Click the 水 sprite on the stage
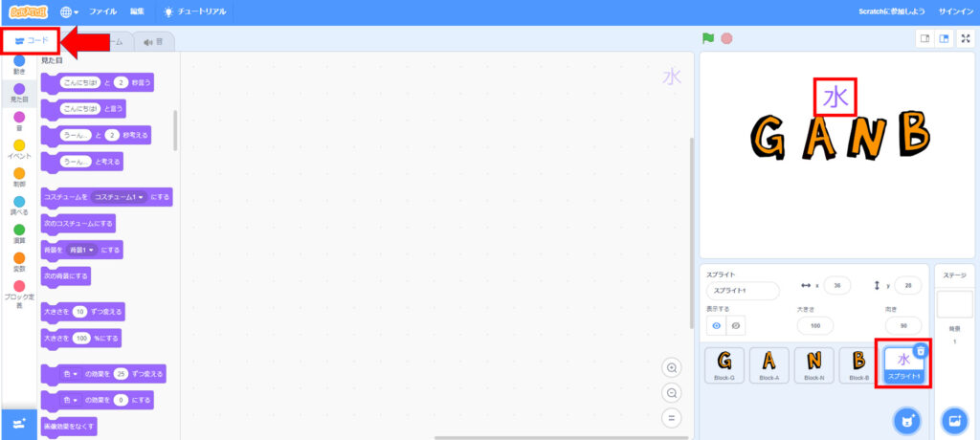Viewport: 980px width, 440px height. pyautogui.click(x=835, y=98)
